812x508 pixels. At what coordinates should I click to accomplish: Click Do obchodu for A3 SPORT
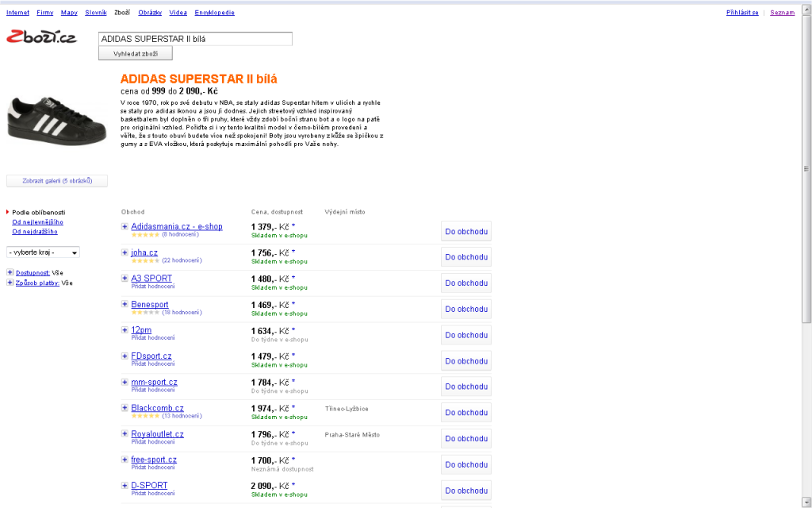point(466,283)
